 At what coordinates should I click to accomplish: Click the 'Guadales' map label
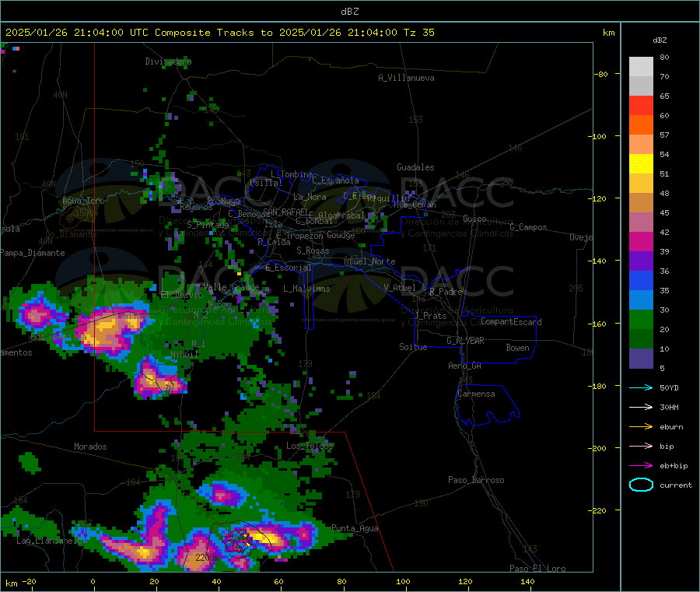pos(415,167)
